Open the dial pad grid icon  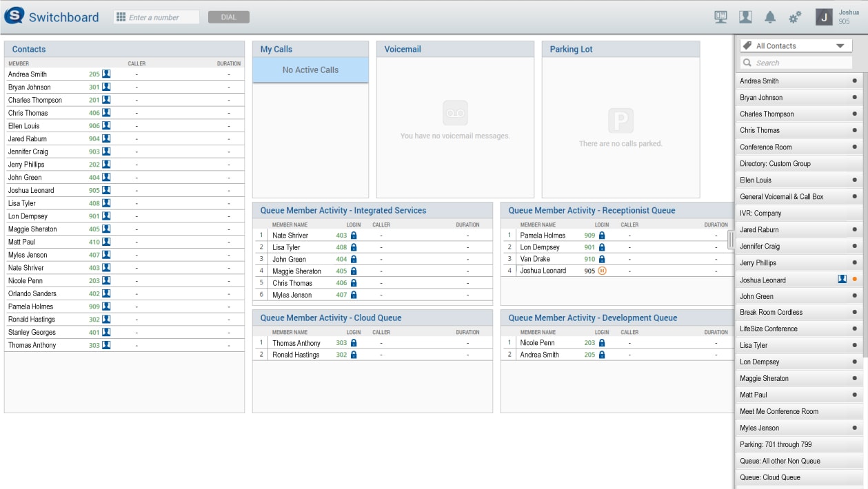coord(121,17)
